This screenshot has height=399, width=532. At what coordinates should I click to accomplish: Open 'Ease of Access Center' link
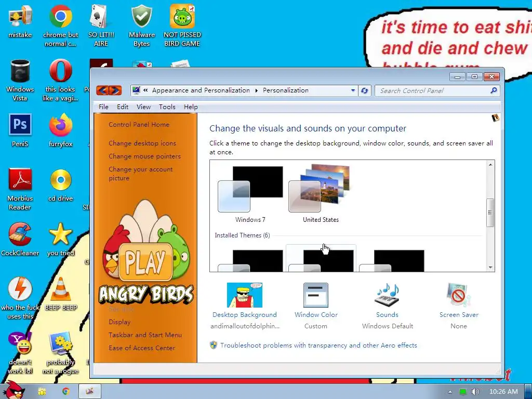pyautogui.click(x=141, y=348)
